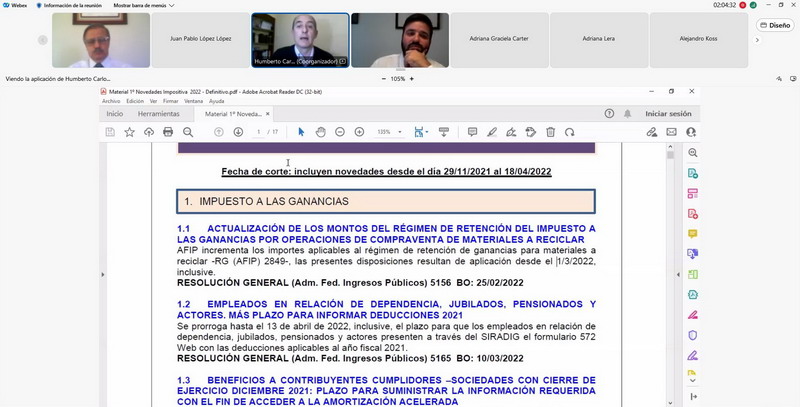Click the Webex recording indicator
The height and width of the screenshot is (407, 800).
(743, 5)
